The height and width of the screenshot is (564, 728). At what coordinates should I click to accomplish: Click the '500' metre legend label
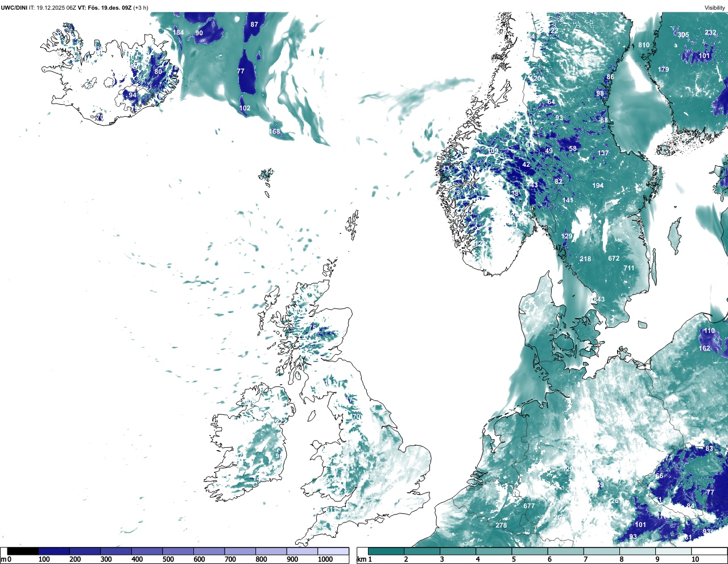click(x=168, y=559)
